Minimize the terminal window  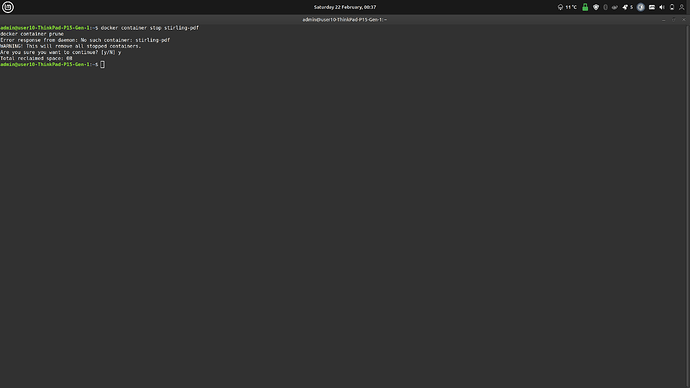[664, 20]
